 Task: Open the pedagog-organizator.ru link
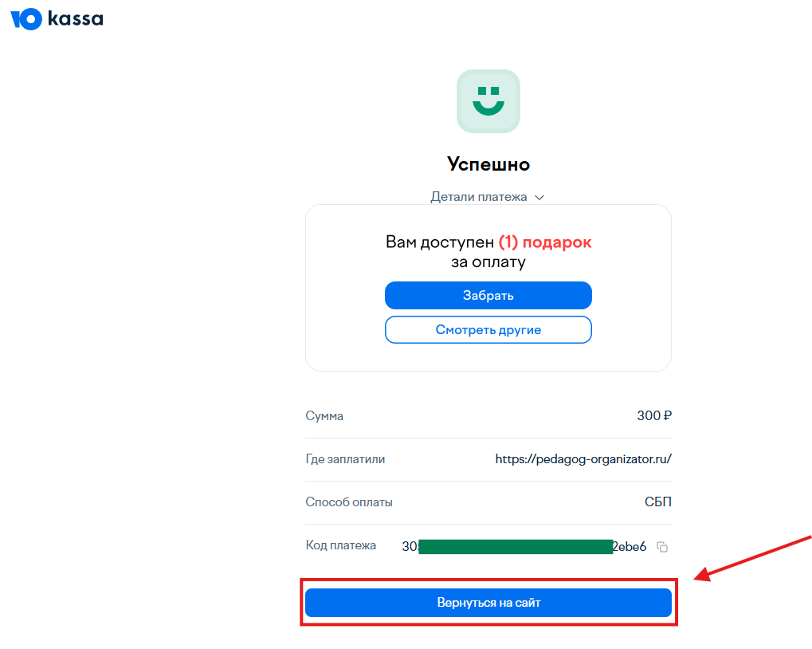tap(583, 459)
